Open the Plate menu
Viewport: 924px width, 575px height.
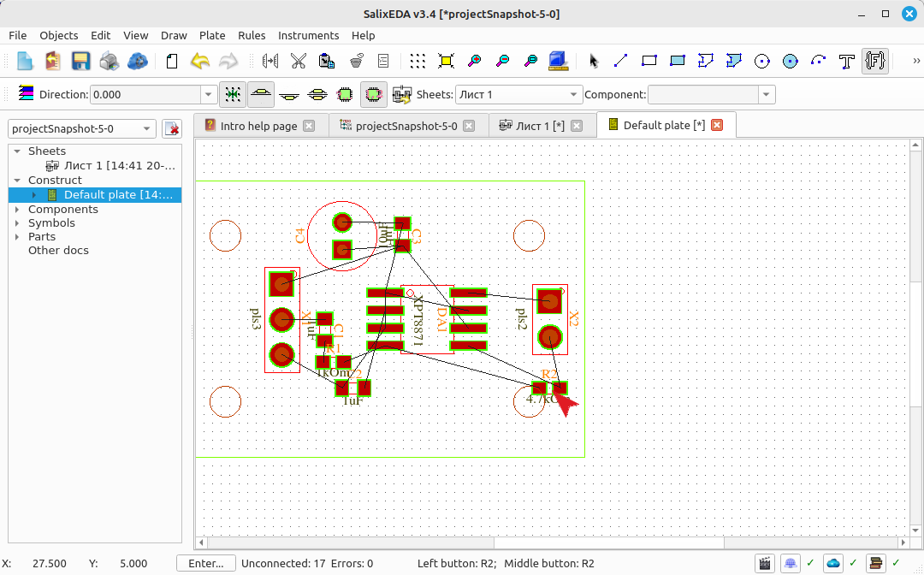click(x=212, y=35)
